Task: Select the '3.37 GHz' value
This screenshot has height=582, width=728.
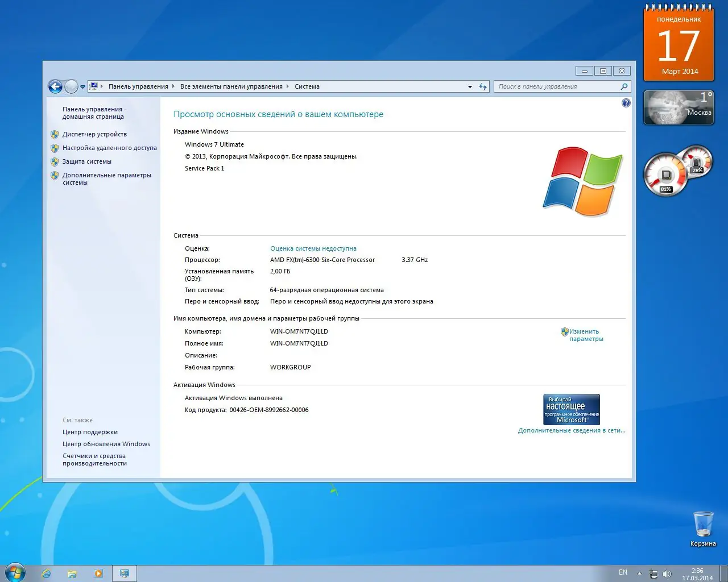Action: (x=415, y=260)
